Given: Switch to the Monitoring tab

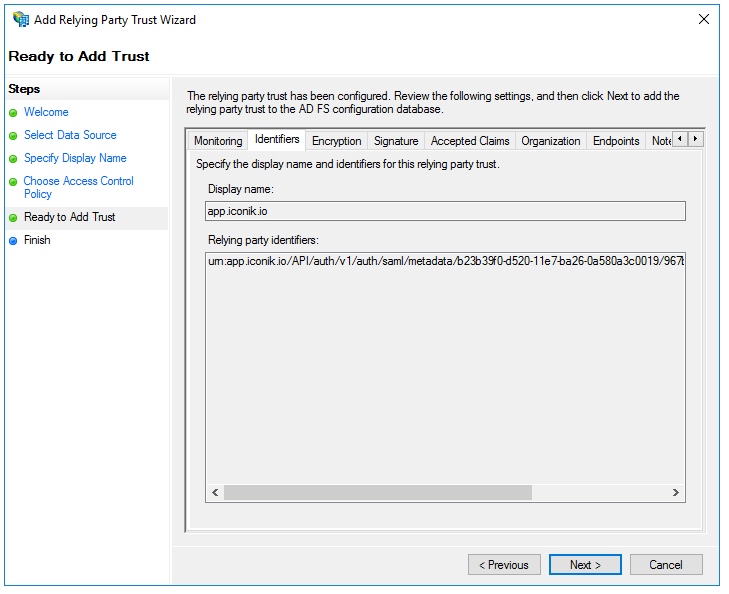Looking at the screenshot, I should tap(218, 141).
